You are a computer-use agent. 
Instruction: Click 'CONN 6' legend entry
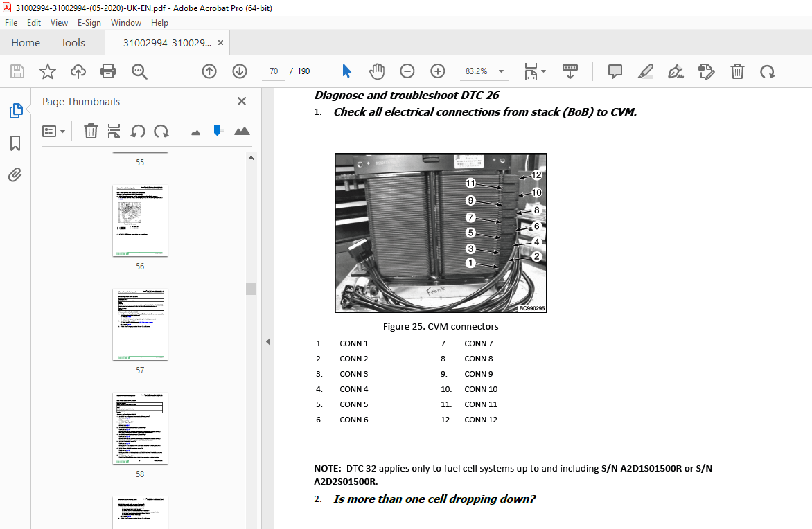pos(354,420)
